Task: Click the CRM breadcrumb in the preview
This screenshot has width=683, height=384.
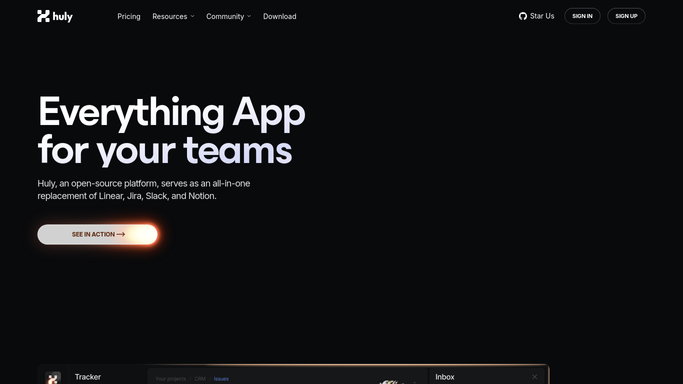Action: pos(200,379)
